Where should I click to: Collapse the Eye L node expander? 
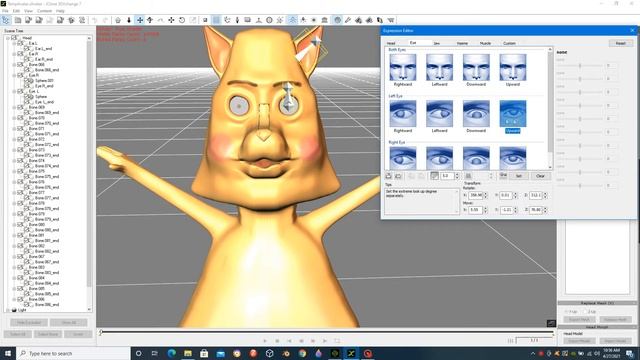point(14,91)
